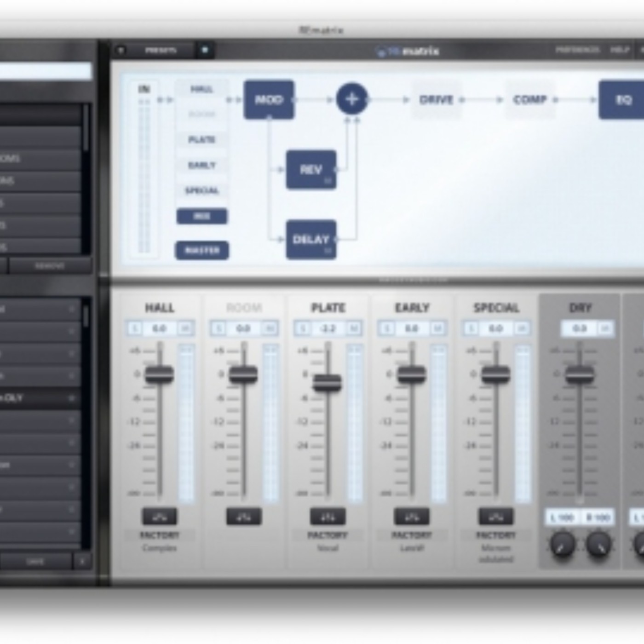This screenshot has height=644, width=644.
Task: Click the PLATE fader handle
Action: [328, 383]
